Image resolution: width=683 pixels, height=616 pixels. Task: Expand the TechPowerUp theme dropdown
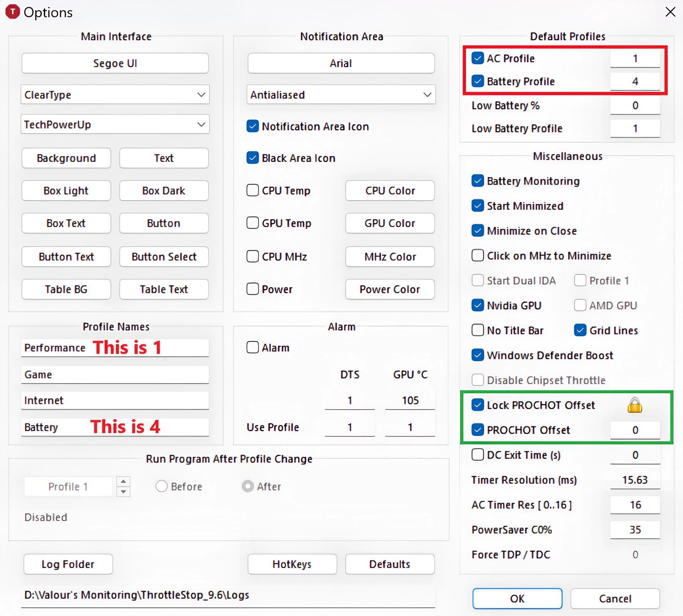coord(115,125)
